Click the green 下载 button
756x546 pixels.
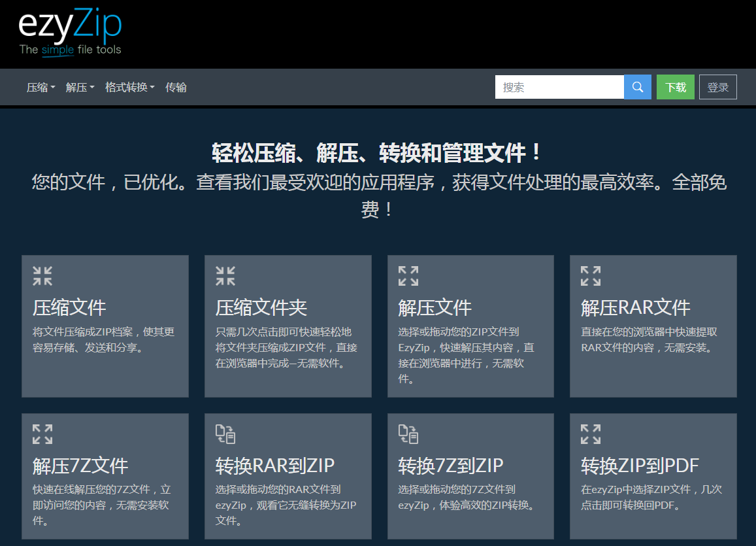(x=675, y=88)
